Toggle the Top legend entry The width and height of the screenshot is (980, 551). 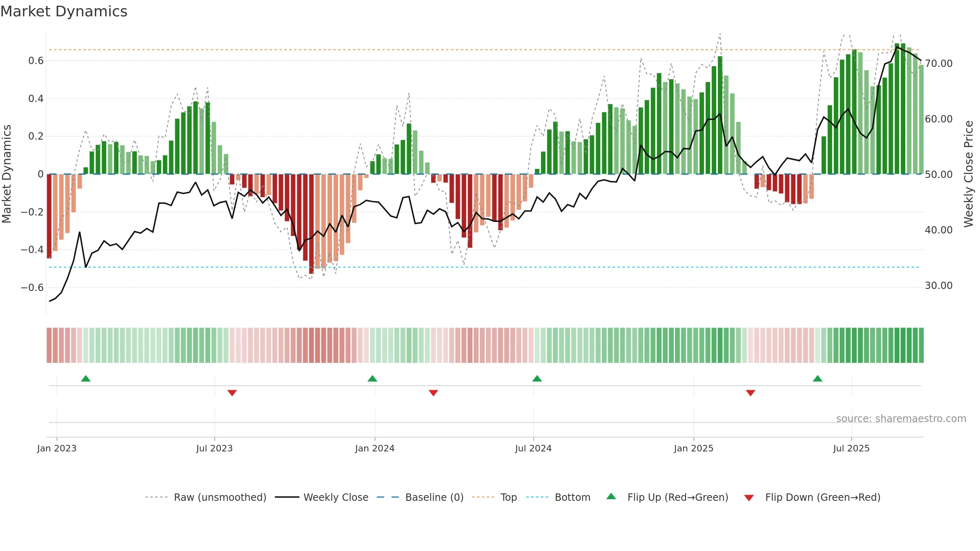[494, 498]
